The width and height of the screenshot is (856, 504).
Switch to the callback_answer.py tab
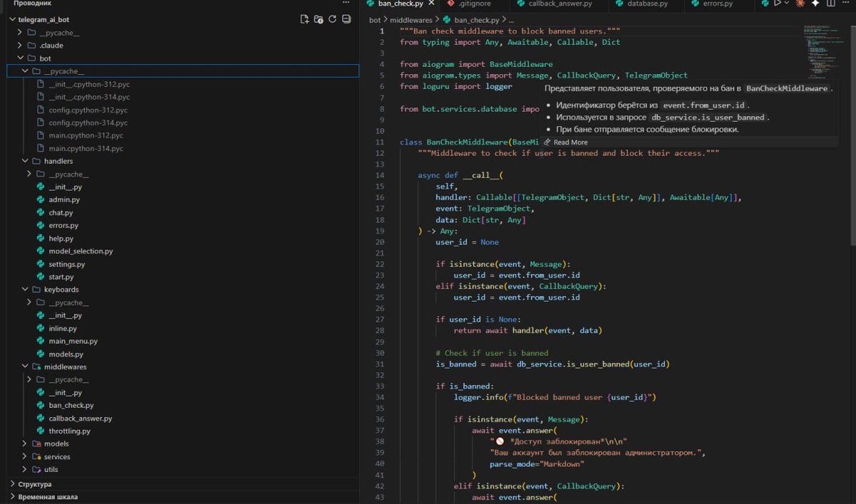[560, 4]
